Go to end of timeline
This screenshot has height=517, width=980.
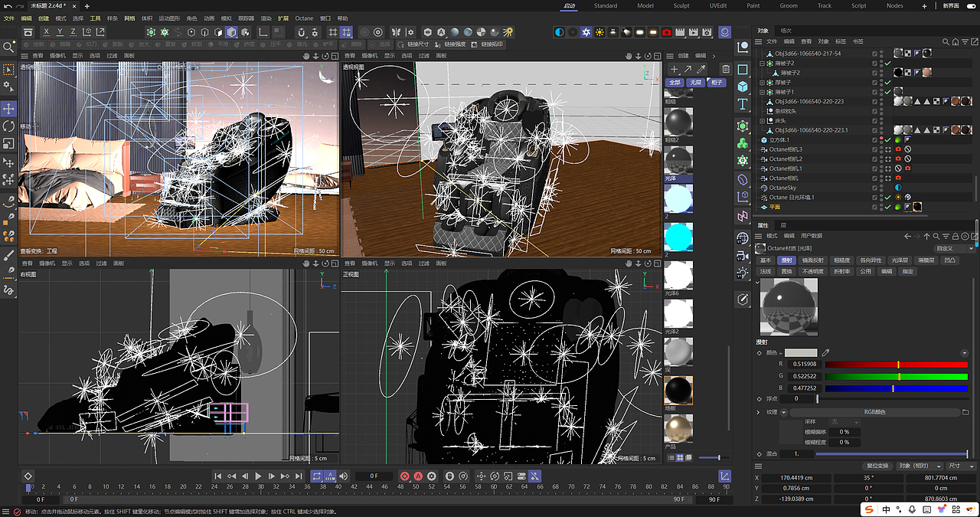point(299,476)
